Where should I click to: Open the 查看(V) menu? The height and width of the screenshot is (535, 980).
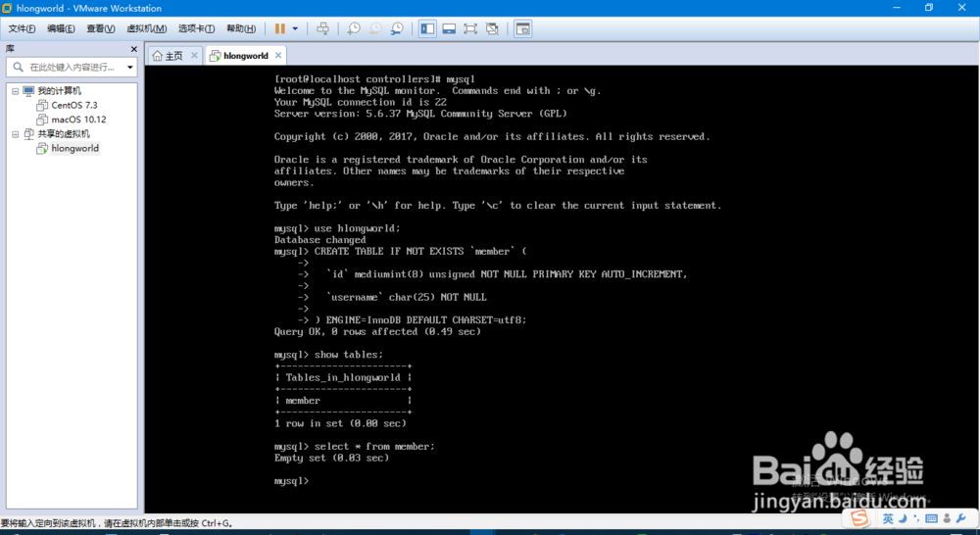click(x=101, y=28)
